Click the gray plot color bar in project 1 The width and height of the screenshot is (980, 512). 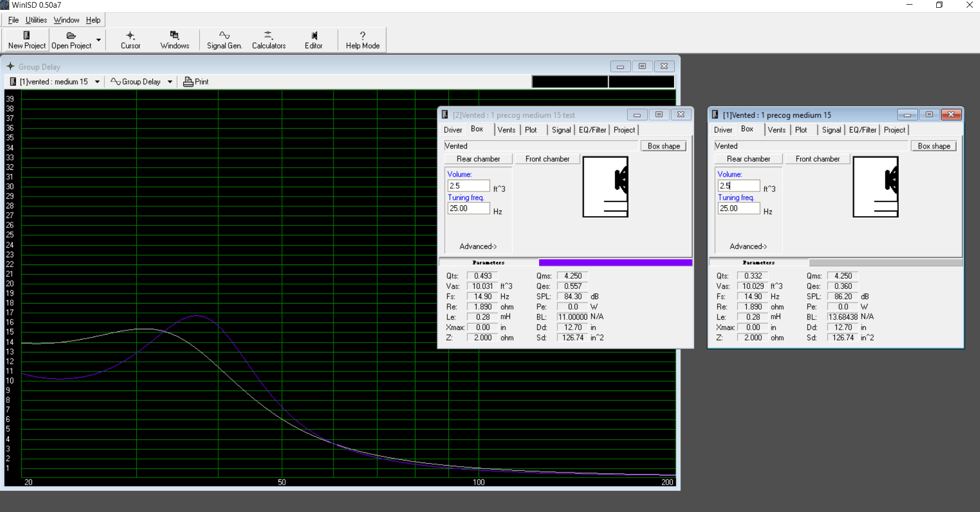pos(885,262)
